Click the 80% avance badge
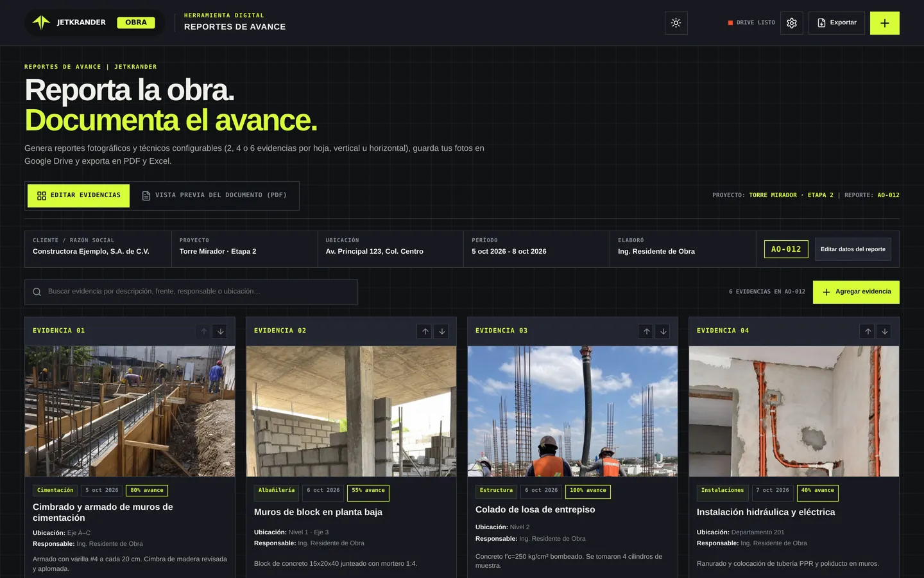Viewport: 924px width, 578px height. pos(147,491)
